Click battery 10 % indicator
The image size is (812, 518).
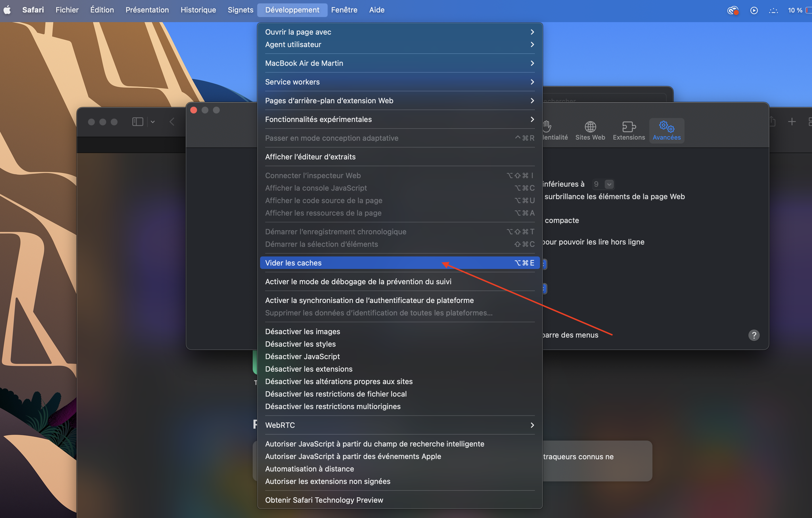(799, 10)
